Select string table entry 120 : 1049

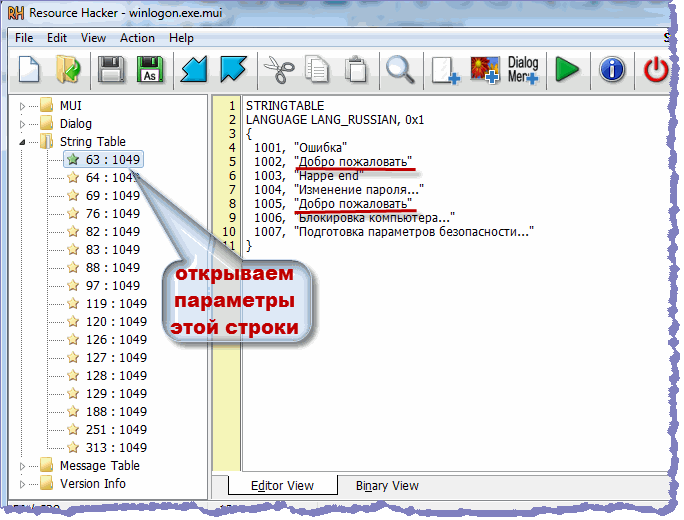coord(116,322)
